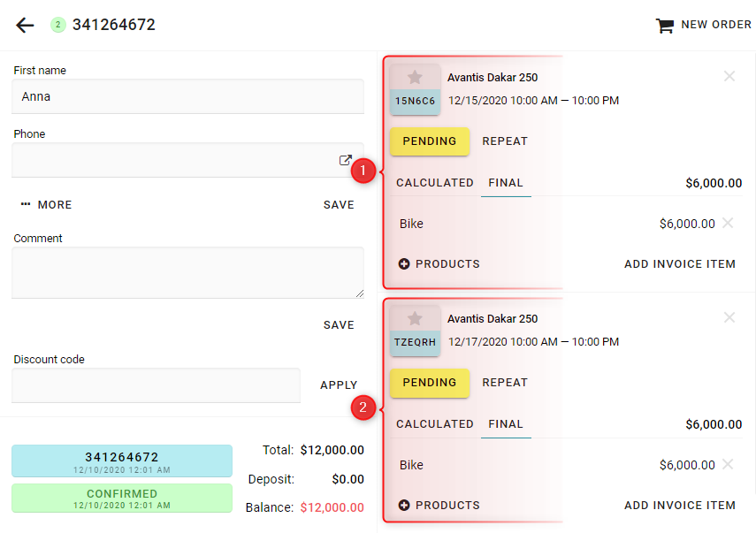This screenshot has height=533, width=756.
Task: Open Pending status selector of TZEQRH booking
Action: pos(430,383)
